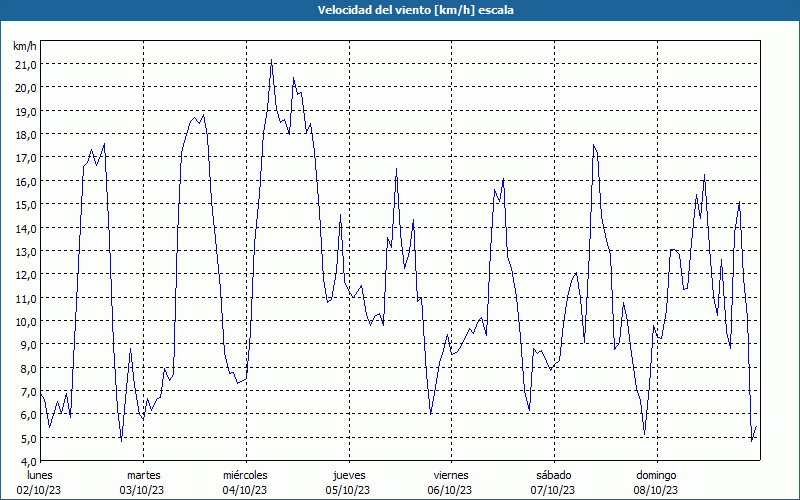Click the 6,0 y-axis value
This screenshot has width=800, height=500.
[28, 415]
